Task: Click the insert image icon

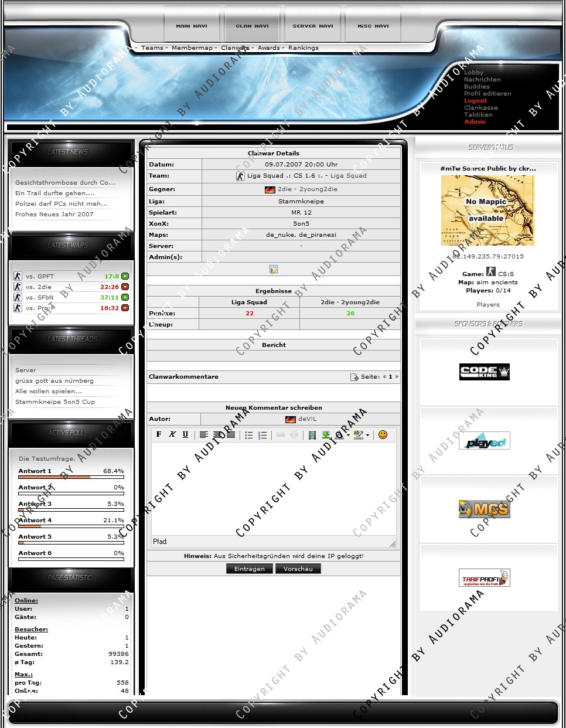Action: (326, 435)
